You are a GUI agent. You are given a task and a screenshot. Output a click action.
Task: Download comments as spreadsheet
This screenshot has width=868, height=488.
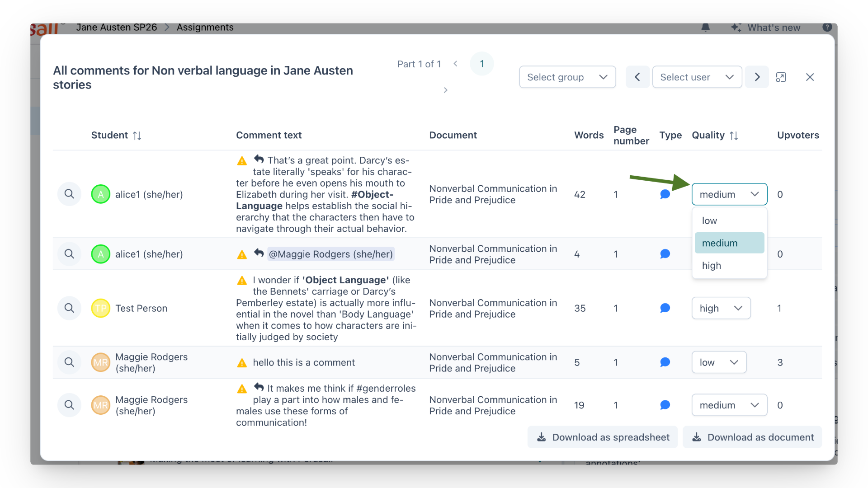click(603, 437)
